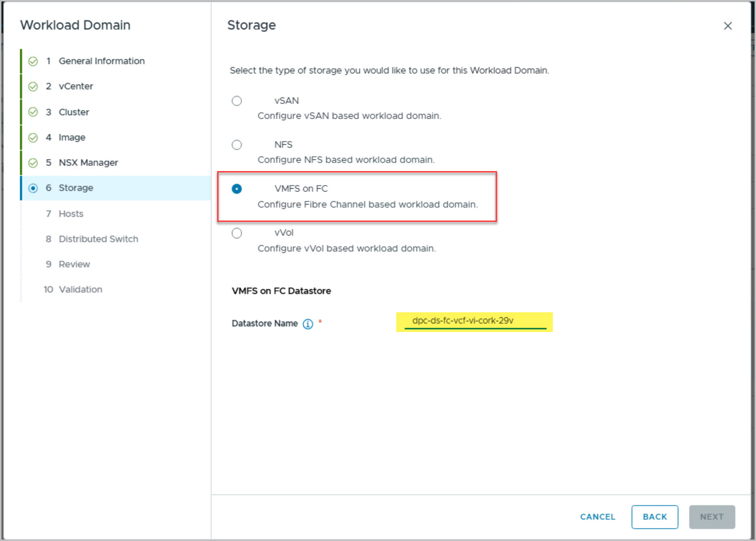Image resolution: width=756 pixels, height=541 pixels.
Task: Click the vCenter step green checkmark icon
Action: [33, 86]
